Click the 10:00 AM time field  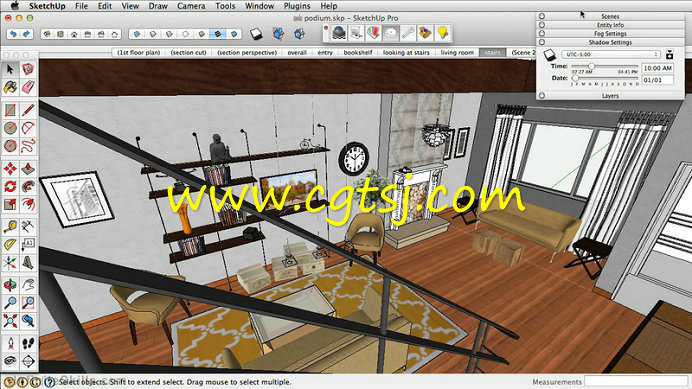(658, 68)
